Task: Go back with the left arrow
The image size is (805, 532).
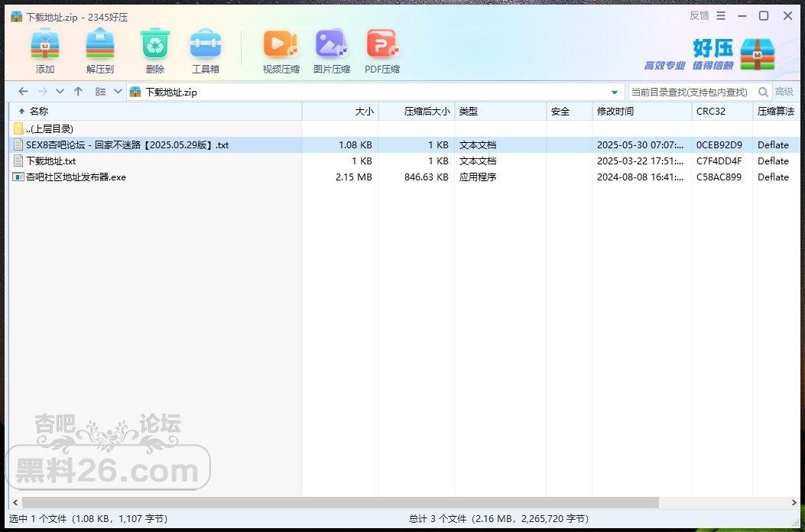Action: (23, 92)
